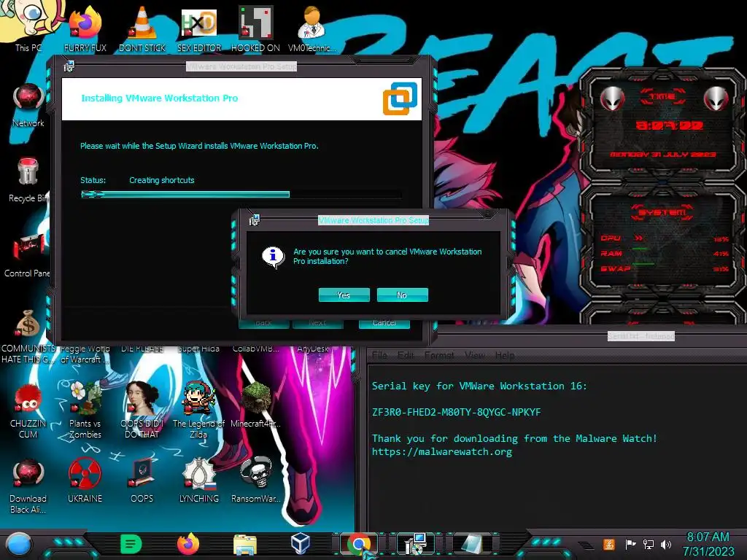Click the malwarewatch.org URL text in Notepad
Viewport: 747px width, 560px height.
tap(442, 452)
